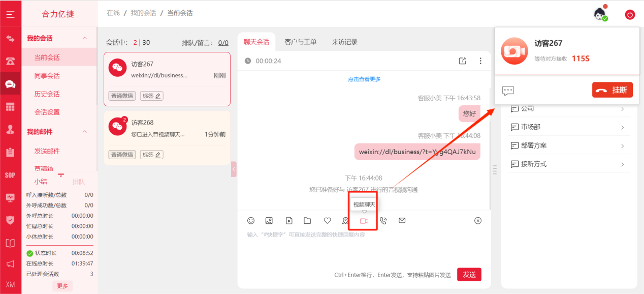Open the customer person sidebar icon
644x294 pixels.
pos(10,129)
